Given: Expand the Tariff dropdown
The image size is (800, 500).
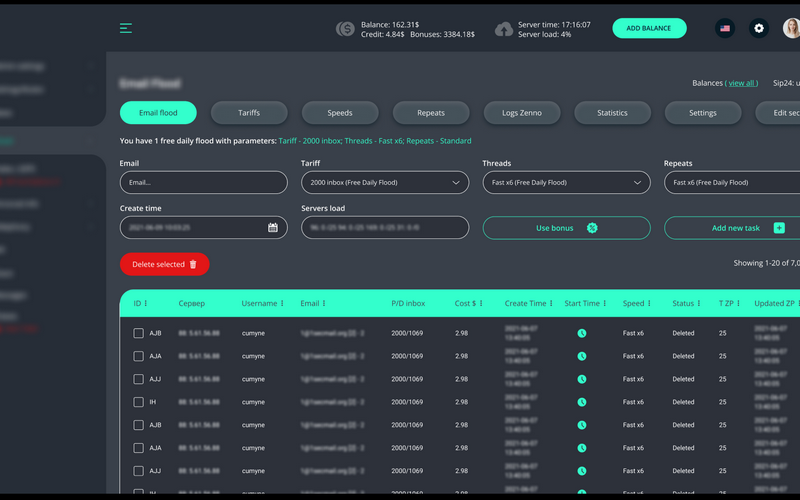Looking at the screenshot, I should [385, 182].
